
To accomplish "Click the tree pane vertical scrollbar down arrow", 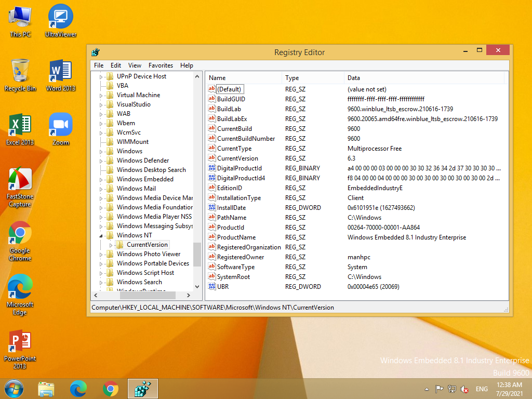I will tap(197, 286).
